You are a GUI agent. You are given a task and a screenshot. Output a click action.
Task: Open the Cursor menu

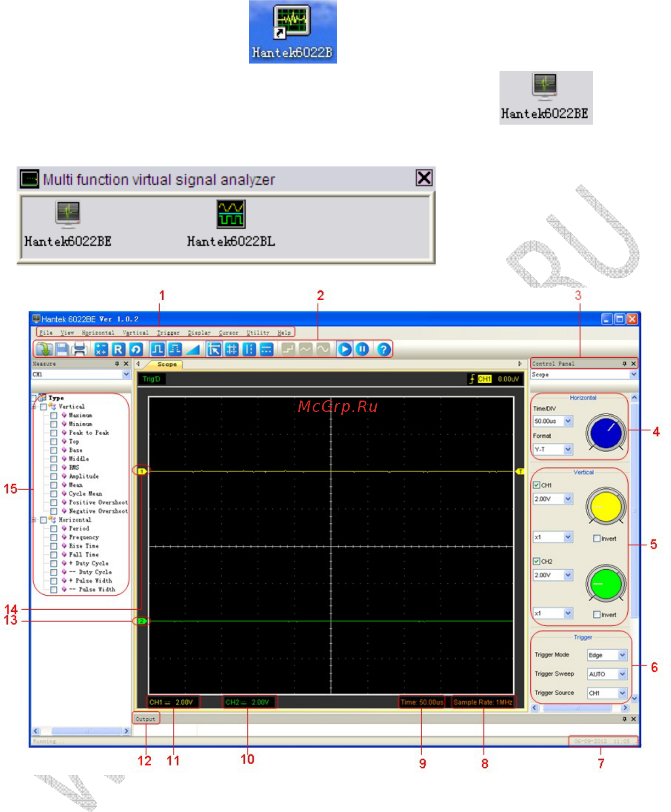229,333
